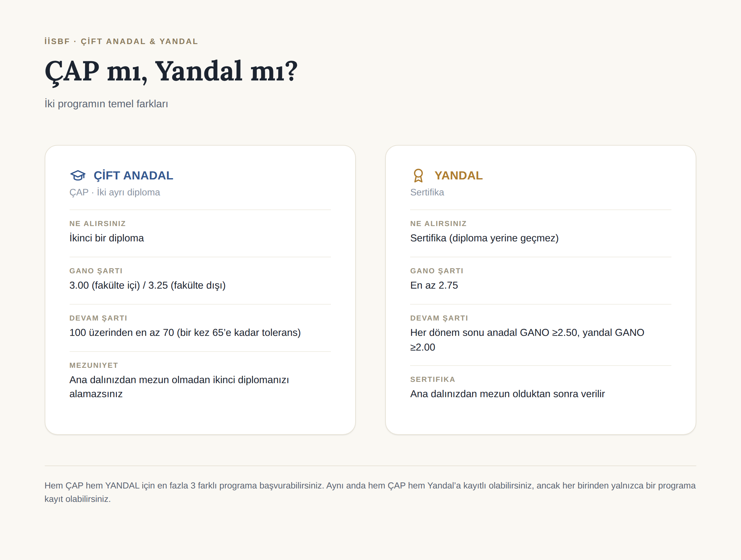This screenshot has height=560, width=741.
Task: Select the ÇİFT ANADAL card heading
Action: (133, 176)
